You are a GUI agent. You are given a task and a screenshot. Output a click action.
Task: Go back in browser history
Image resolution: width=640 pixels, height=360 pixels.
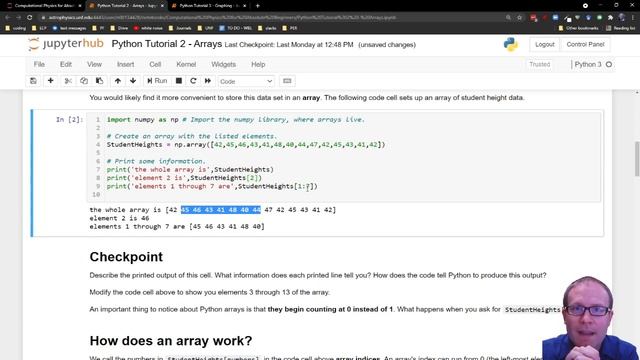[x=8, y=18]
